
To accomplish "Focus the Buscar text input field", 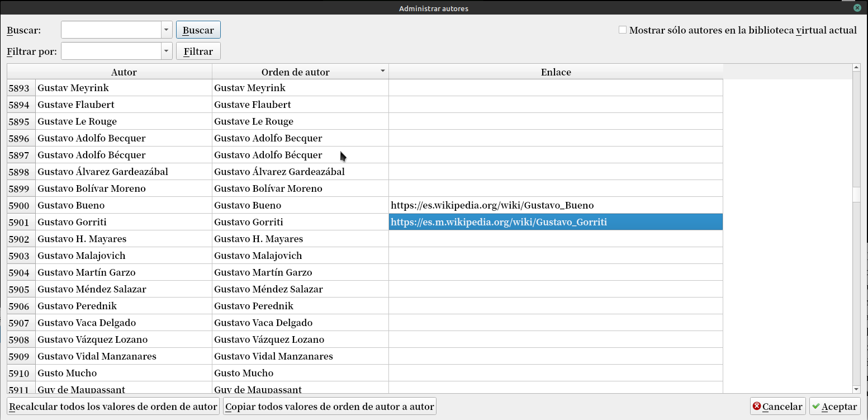I will (111, 30).
